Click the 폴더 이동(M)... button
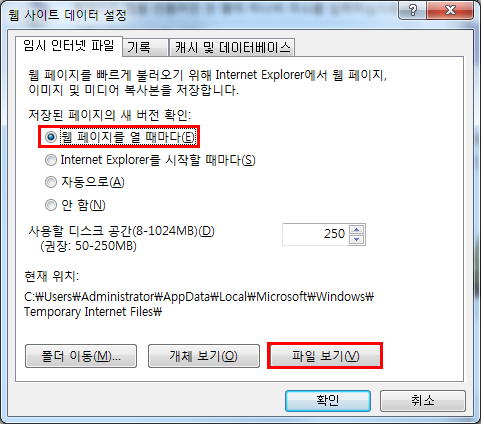Image resolution: width=484 pixels, height=426 pixels. pos(81,356)
